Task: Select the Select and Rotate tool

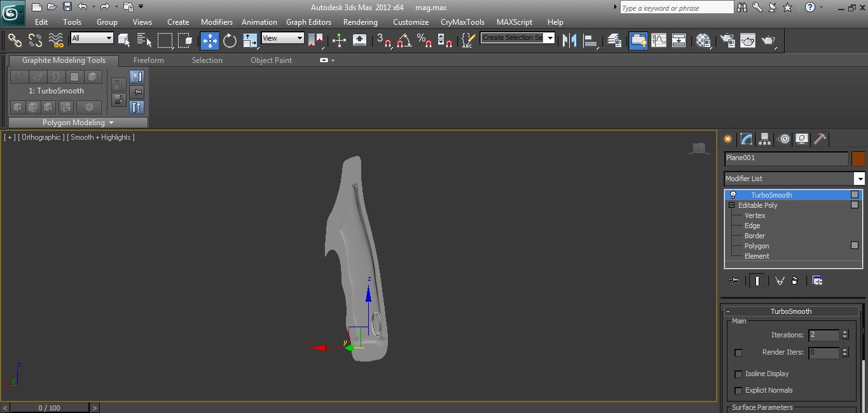Action: tap(229, 40)
